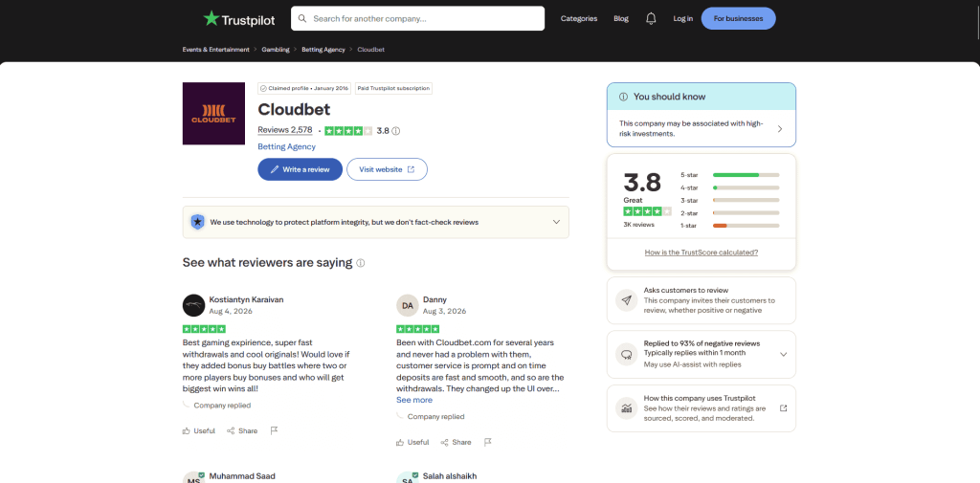Click the Betting Agency category link under Cloudbet

pyautogui.click(x=287, y=147)
